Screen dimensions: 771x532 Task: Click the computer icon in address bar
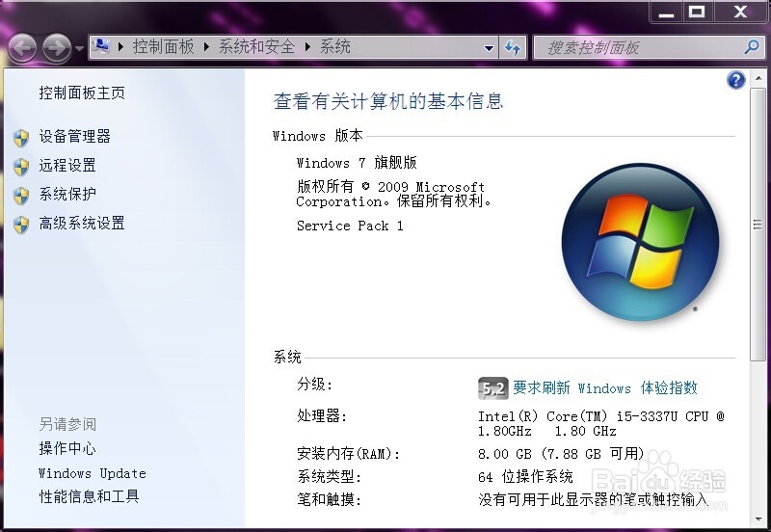(101, 46)
